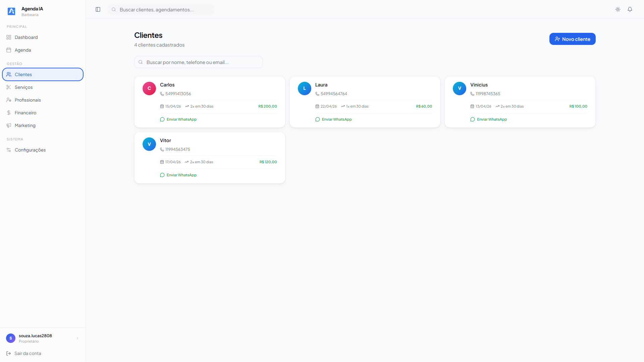Send WhatsApp to Laura
Image resolution: width=644 pixels, height=362 pixels.
tap(334, 119)
